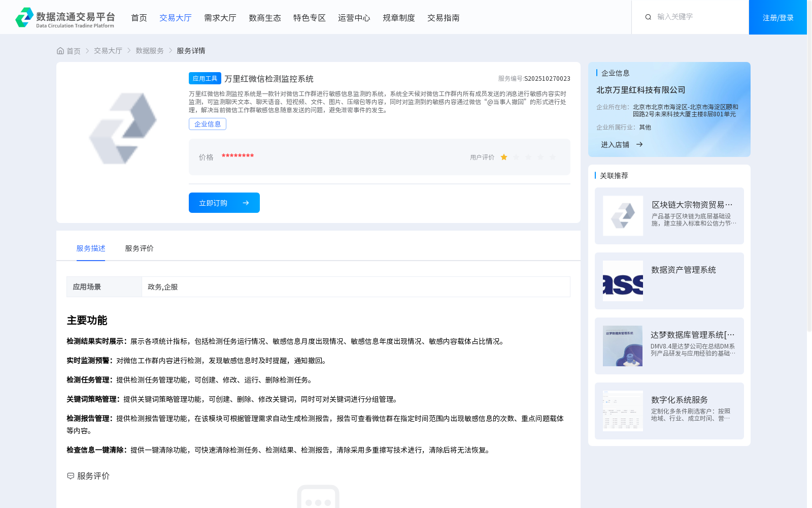Click the masked price value
The image size is (812, 508).
[x=238, y=156]
